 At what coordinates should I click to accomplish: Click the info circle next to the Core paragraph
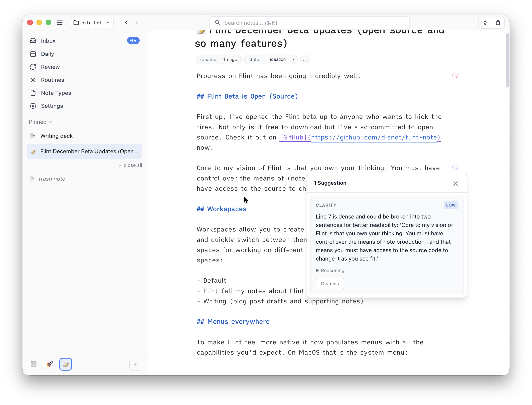(455, 167)
